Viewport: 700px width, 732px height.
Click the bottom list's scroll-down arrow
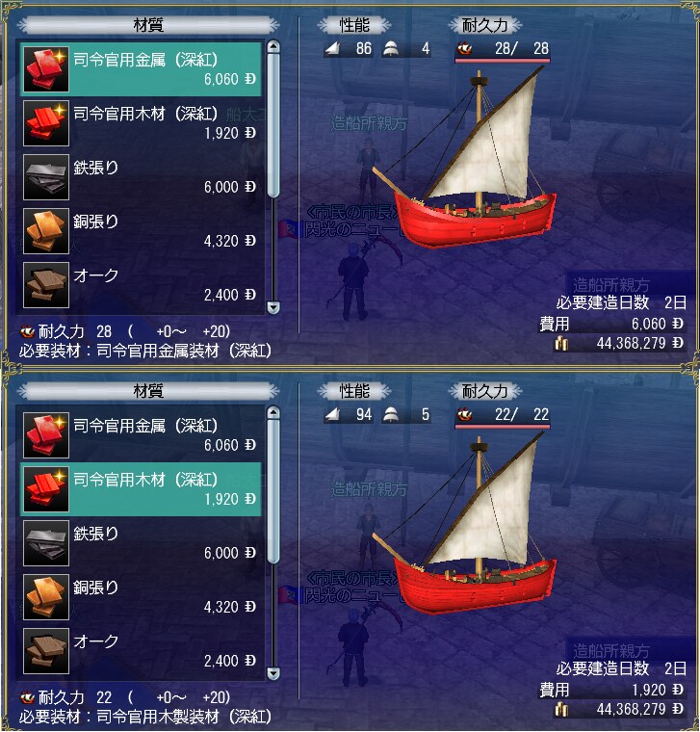273,673
